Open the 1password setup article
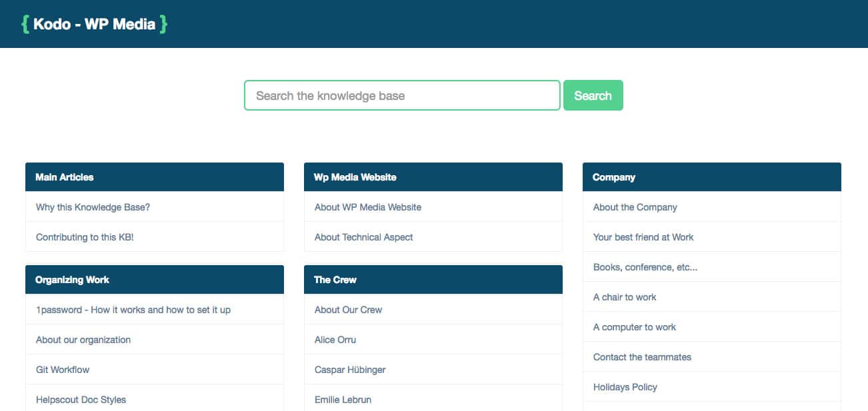This screenshot has width=868, height=411. point(155,310)
